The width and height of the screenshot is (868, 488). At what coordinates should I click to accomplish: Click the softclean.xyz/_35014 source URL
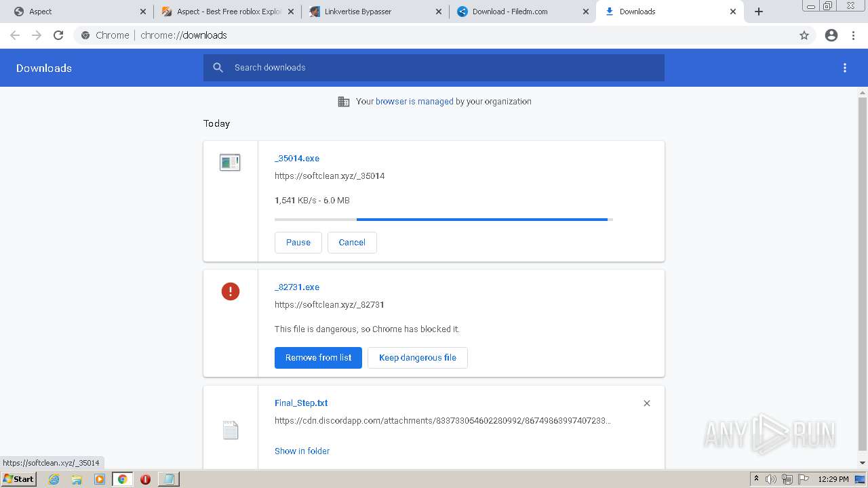coord(330,176)
